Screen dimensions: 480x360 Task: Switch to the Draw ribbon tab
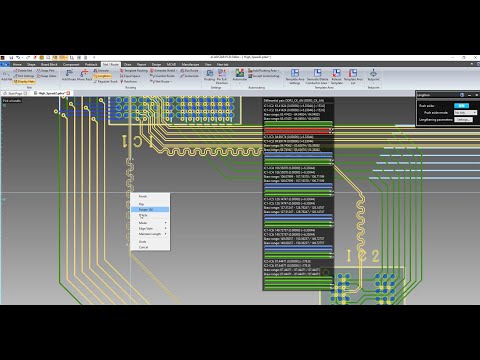coord(127,64)
